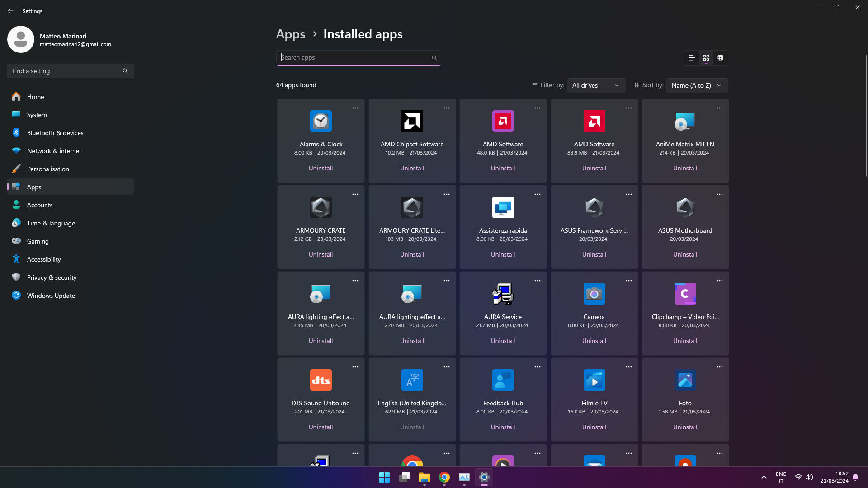Open Network & internet settings
The image size is (868, 488).
(71, 151)
